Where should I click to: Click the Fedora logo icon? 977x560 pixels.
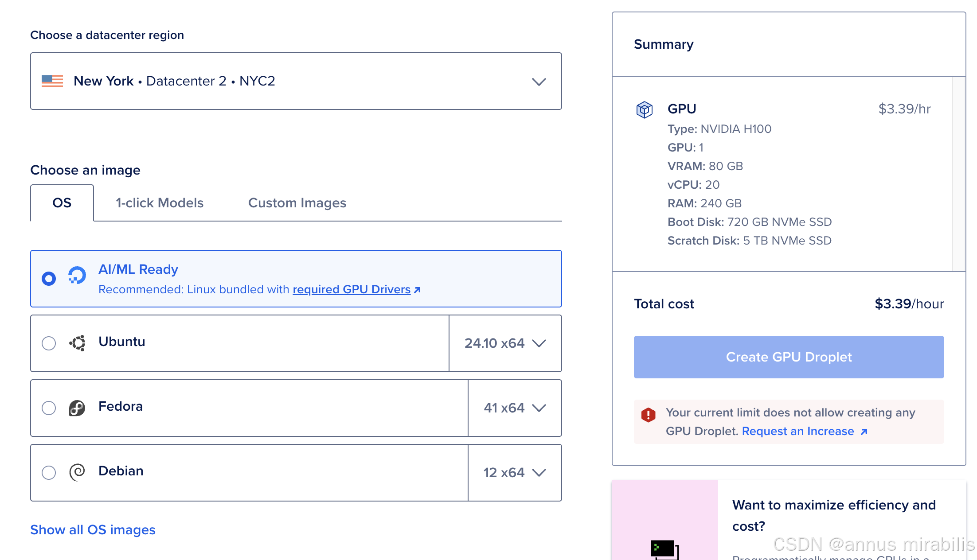77,408
